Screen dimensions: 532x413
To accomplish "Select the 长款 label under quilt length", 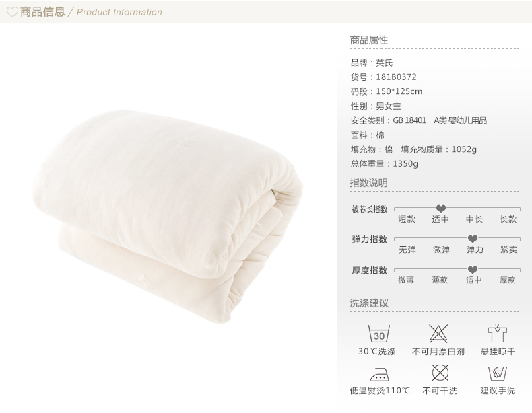I will pos(508,219).
